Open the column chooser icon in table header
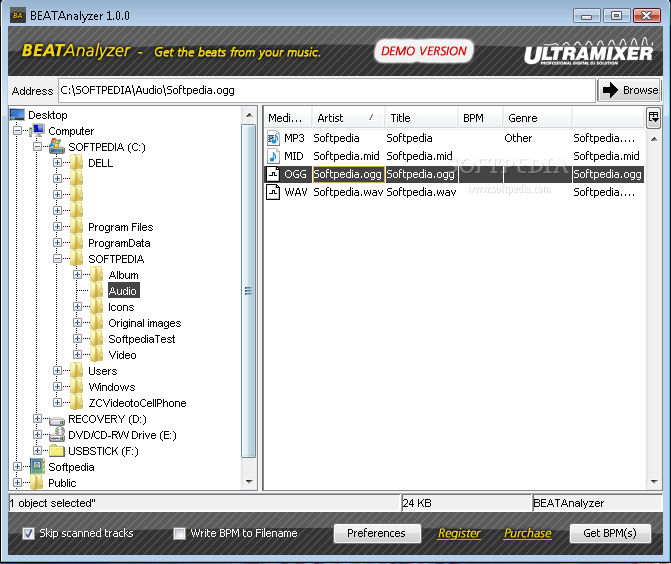Image resolution: width=671 pixels, height=564 pixels. (x=653, y=118)
